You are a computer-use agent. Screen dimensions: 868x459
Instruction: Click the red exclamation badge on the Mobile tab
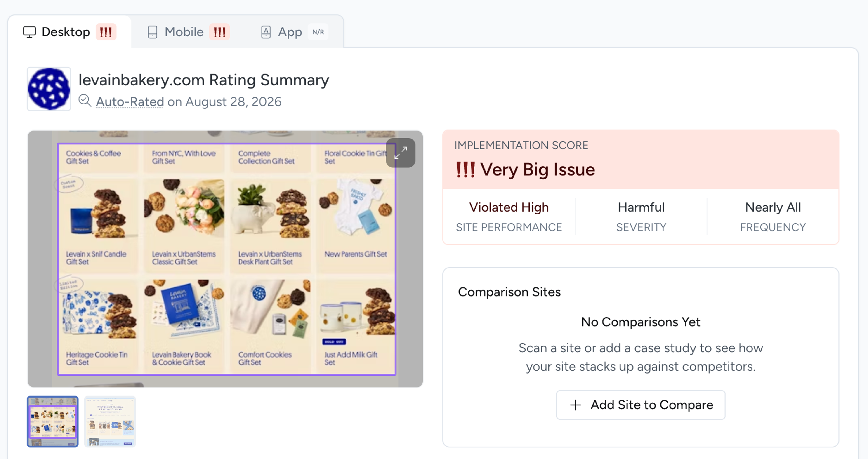coord(219,32)
